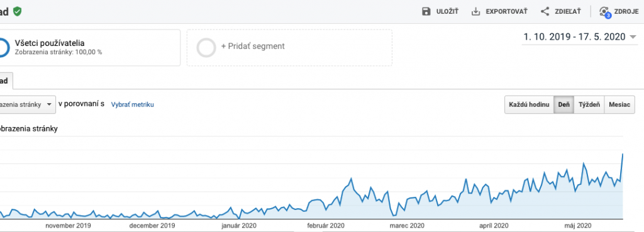Open the date range dropdown arrow
644x232 pixels.
pyautogui.click(x=633, y=37)
